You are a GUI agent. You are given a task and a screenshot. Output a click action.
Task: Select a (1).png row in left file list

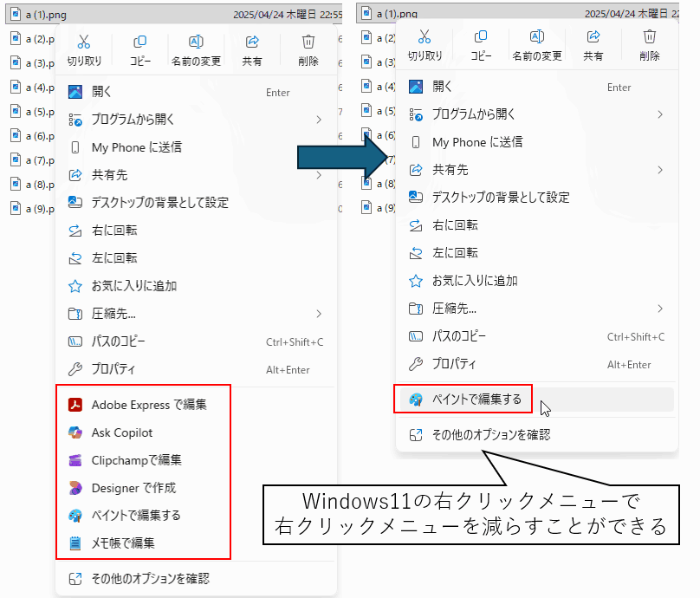coord(174,14)
